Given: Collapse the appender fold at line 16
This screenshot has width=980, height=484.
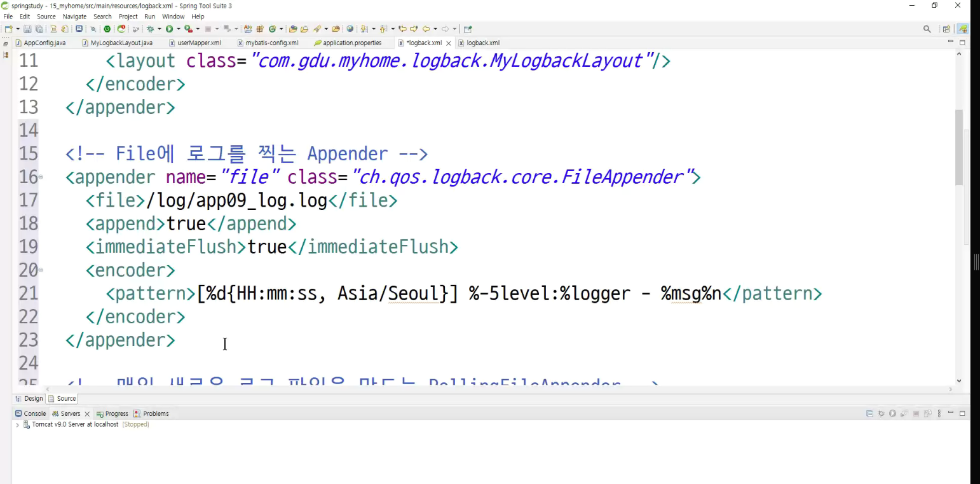Looking at the screenshot, I should tap(41, 177).
